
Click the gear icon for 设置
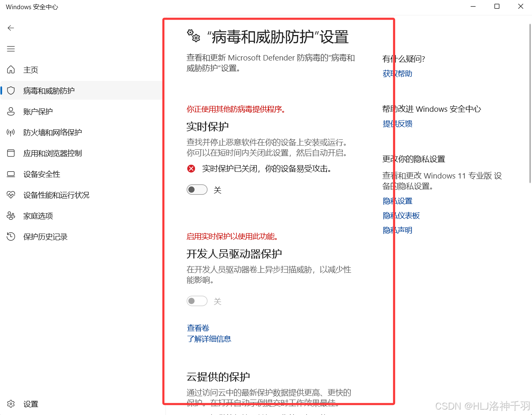[x=11, y=404]
